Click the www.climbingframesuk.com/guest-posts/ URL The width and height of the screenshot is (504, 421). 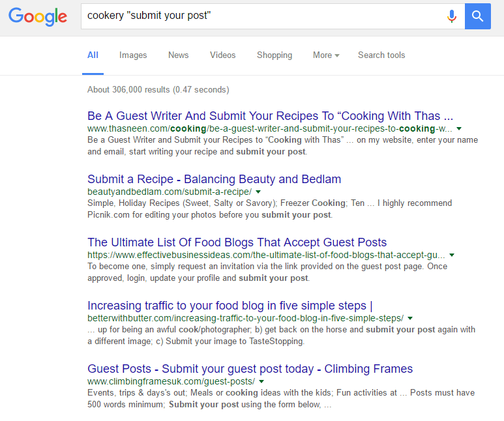[171, 382]
